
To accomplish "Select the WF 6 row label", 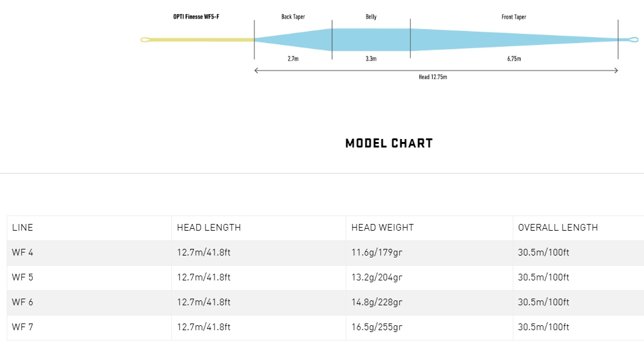I will tap(22, 302).
